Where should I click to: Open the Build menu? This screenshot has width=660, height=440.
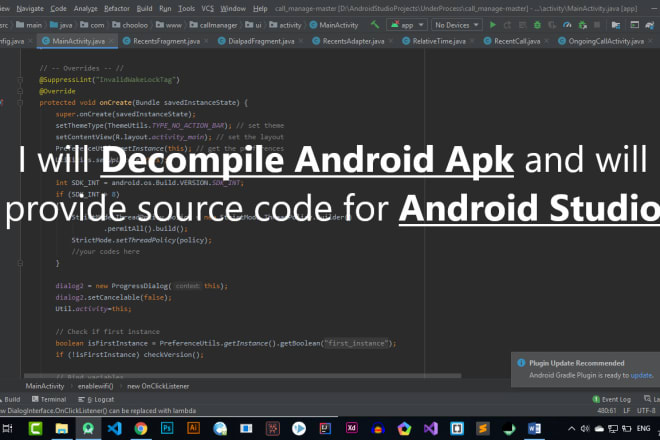pos(144,8)
